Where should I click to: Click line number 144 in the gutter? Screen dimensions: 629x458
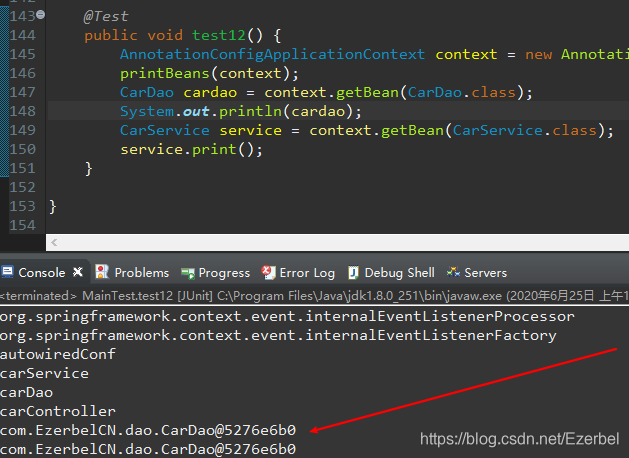click(22, 35)
